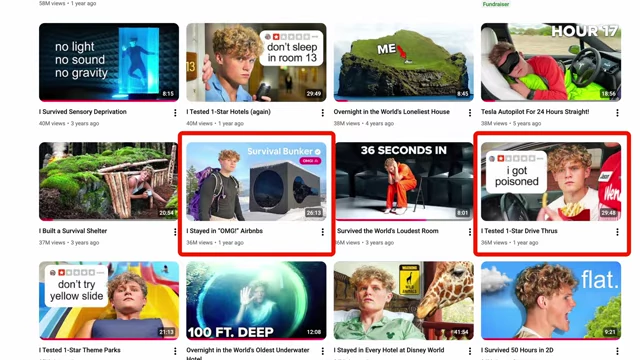Click '38M views • 5 years ago' text

click(511, 123)
